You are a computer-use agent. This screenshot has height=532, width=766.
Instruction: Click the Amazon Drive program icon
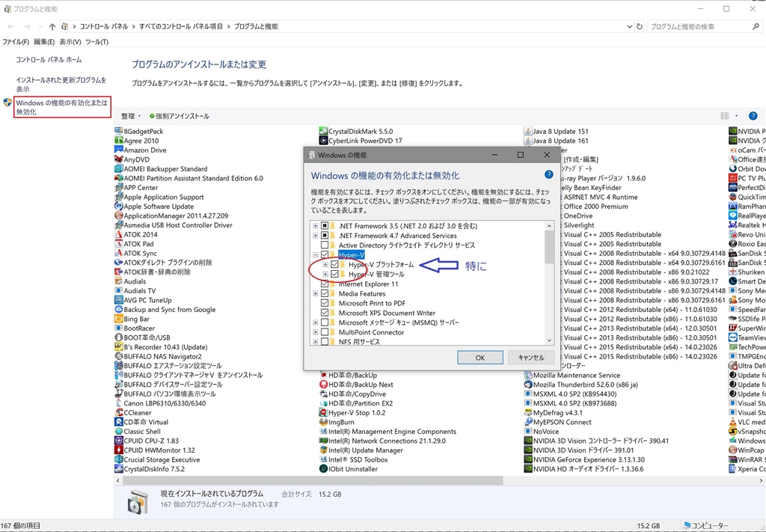(x=118, y=150)
